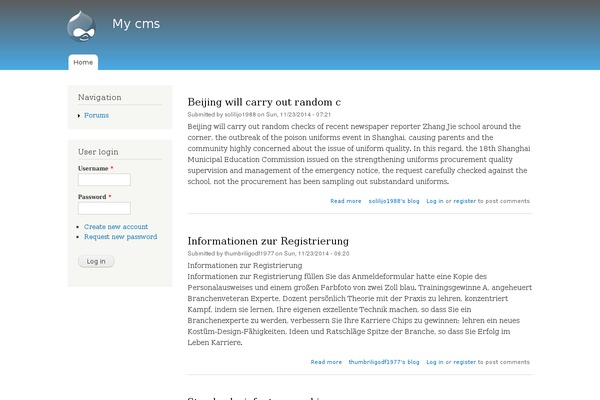
Task: Open Request new password link
Action: pyautogui.click(x=121, y=237)
